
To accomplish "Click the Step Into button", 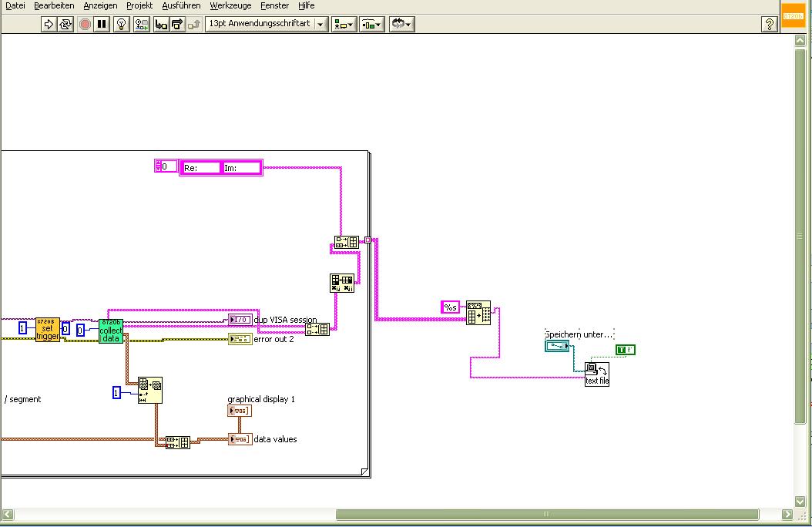I will 161,24.
